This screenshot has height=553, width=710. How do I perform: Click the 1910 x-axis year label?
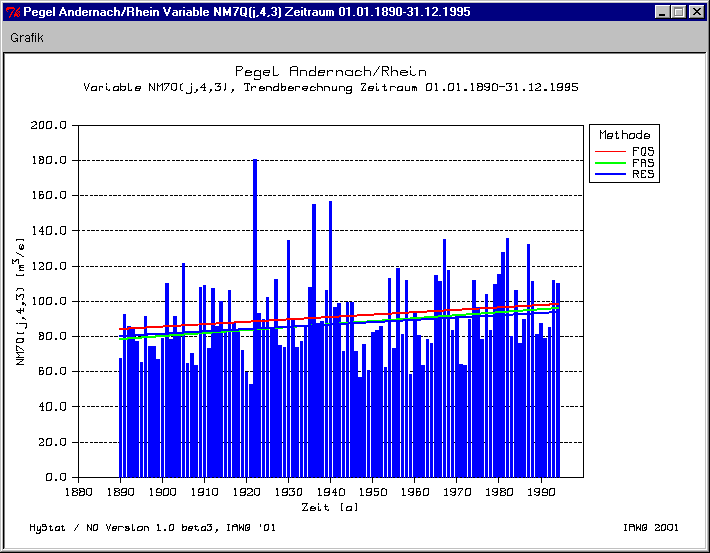click(x=205, y=492)
